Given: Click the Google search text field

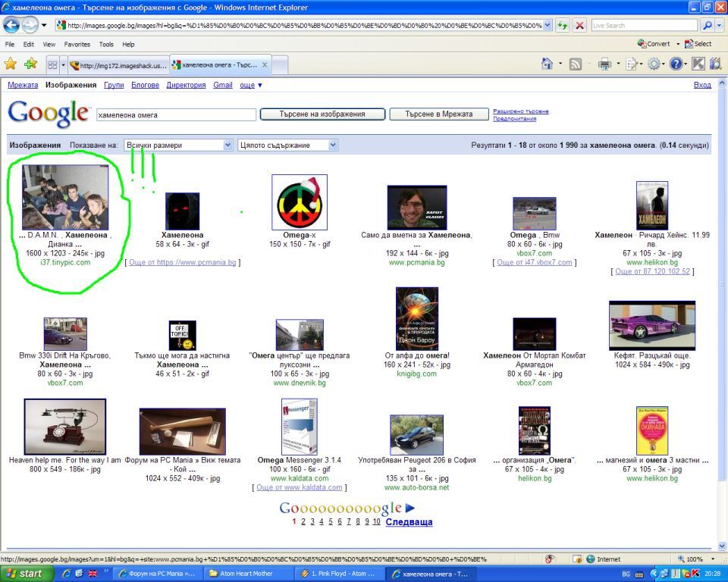Looking at the screenshot, I should (x=176, y=114).
